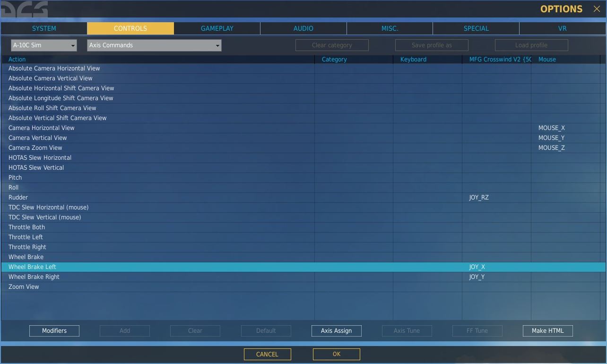
Task: Select the Absolute Camera Vertical View row
Action: 303,78
